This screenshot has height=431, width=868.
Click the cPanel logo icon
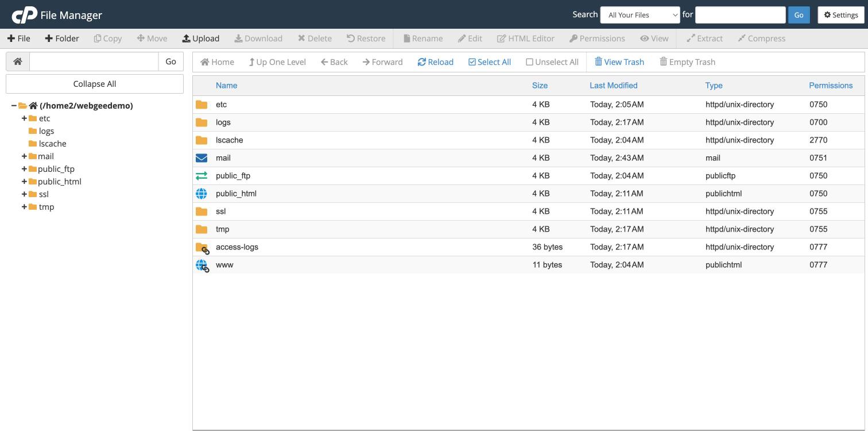coord(24,15)
